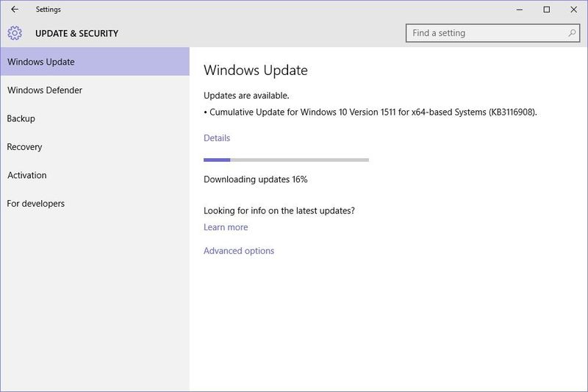Click the Windows Update page heading
The width and height of the screenshot is (588, 392).
coord(256,70)
